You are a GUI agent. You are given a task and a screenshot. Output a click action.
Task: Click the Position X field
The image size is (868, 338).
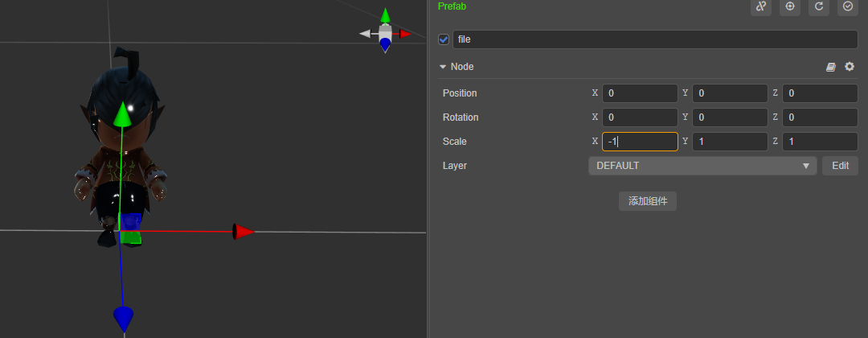(640, 93)
